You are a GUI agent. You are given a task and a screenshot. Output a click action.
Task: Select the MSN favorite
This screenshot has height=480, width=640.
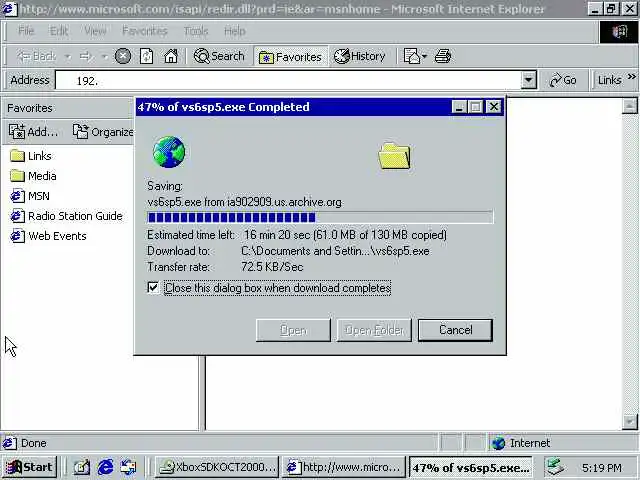click(x=30, y=196)
